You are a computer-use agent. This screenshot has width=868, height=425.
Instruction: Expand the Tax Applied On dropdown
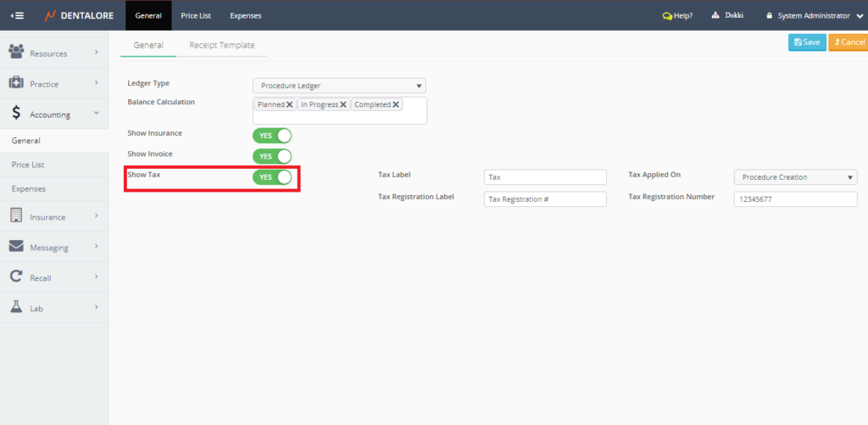point(795,177)
